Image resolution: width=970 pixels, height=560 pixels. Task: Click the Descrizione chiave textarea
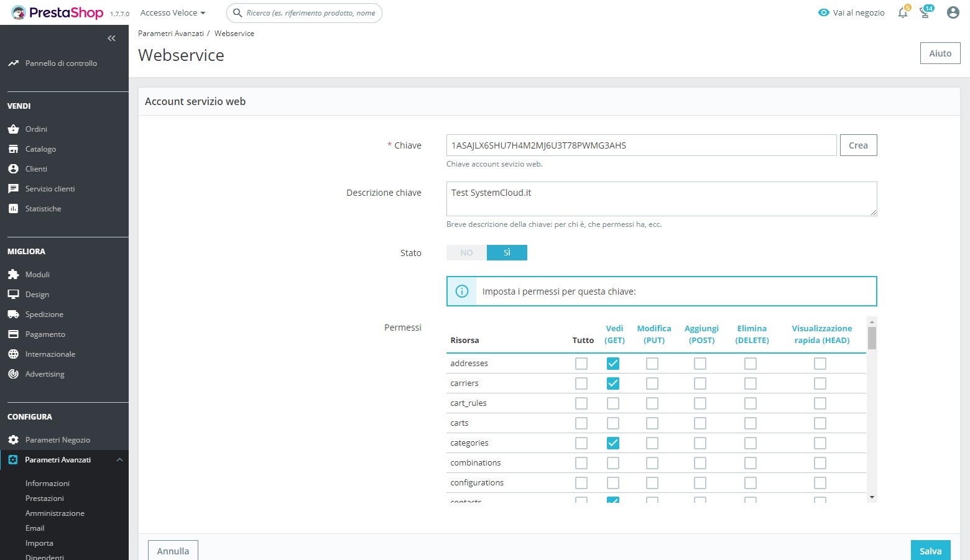coord(662,199)
